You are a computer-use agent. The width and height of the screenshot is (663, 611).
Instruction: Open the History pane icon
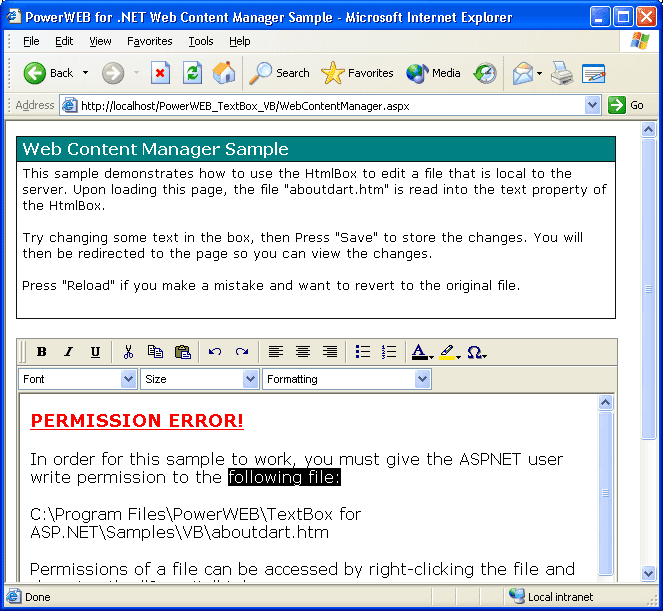[485, 73]
